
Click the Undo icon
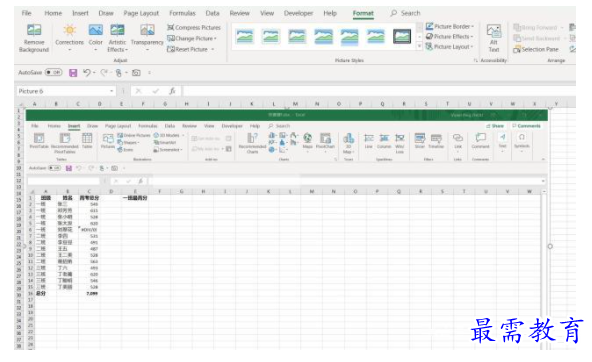tap(87, 72)
